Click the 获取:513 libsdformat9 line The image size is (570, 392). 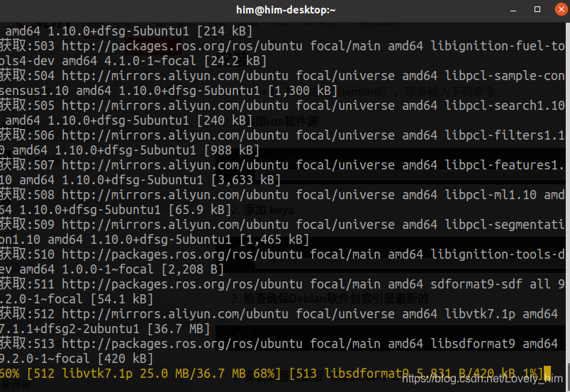pos(279,344)
